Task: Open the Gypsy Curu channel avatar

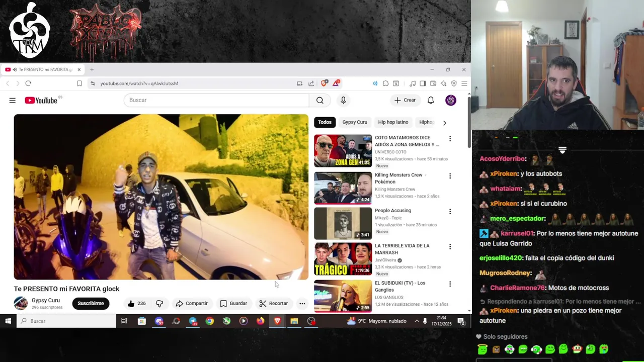Action: click(21, 303)
